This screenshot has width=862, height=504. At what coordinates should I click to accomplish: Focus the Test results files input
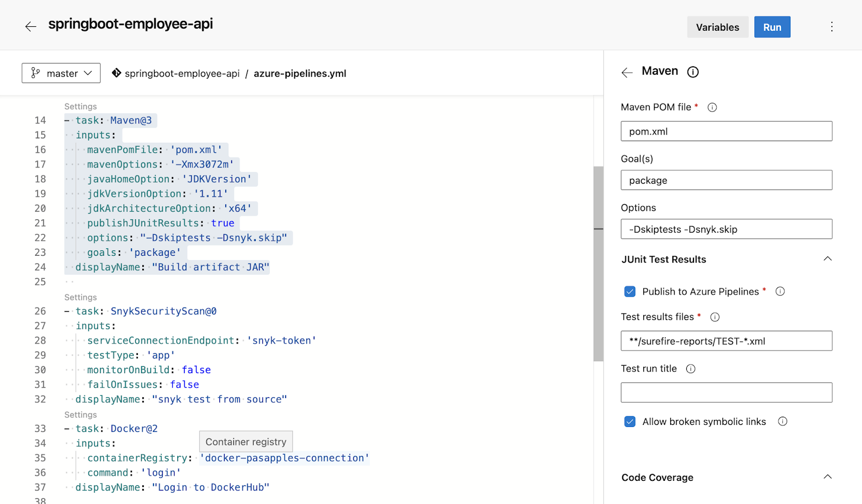pyautogui.click(x=726, y=341)
